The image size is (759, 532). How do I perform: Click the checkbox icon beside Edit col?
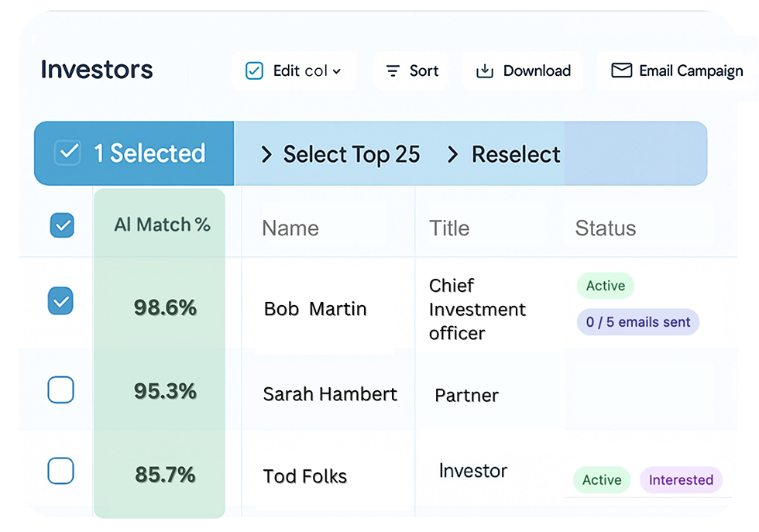pos(254,70)
